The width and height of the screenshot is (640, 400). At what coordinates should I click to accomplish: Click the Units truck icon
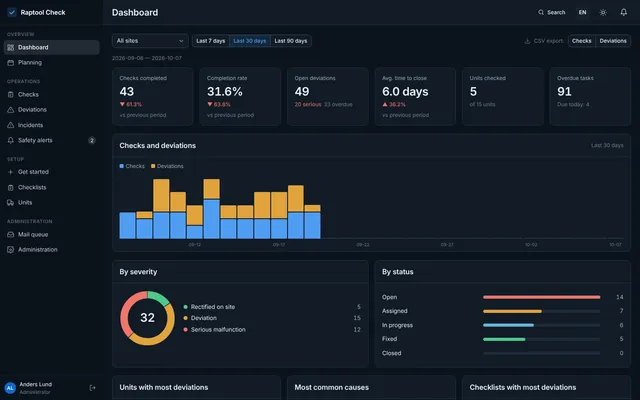[11, 202]
